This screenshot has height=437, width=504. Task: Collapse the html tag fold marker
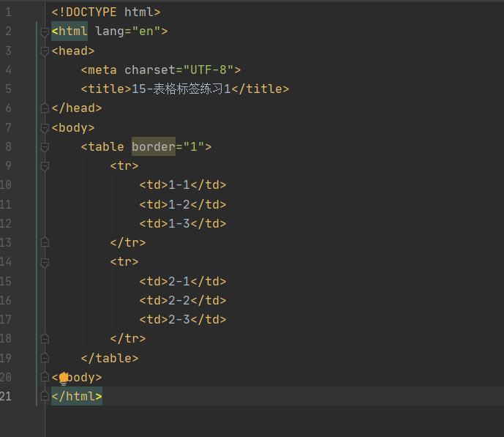tap(45, 31)
